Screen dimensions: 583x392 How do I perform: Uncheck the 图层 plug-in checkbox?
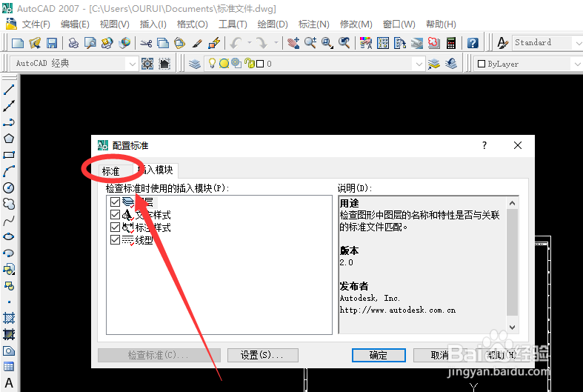(115, 202)
